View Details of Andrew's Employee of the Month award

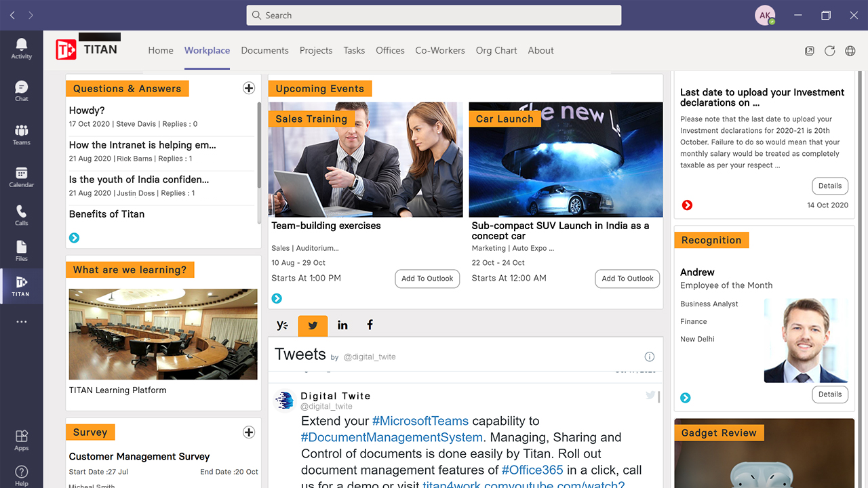tap(830, 394)
